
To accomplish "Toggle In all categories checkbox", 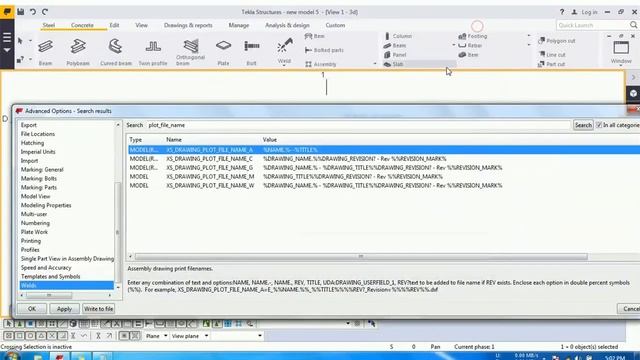I will pos(599,125).
